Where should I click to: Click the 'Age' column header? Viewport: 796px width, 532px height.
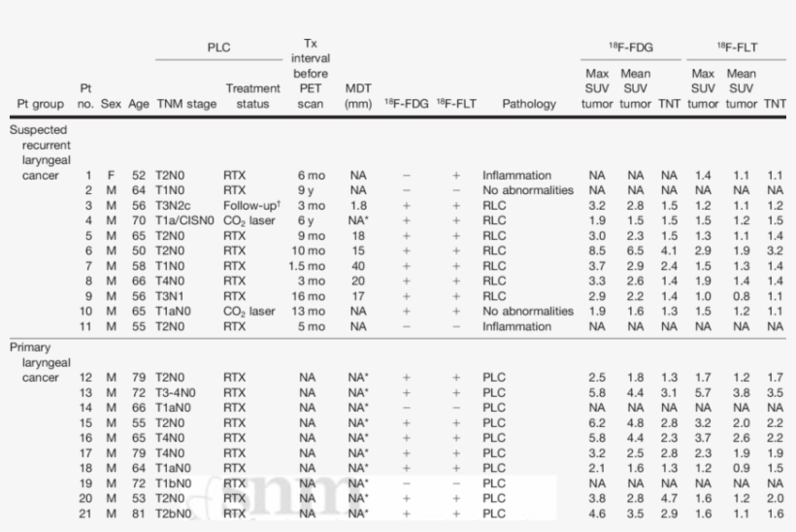(x=139, y=104)
